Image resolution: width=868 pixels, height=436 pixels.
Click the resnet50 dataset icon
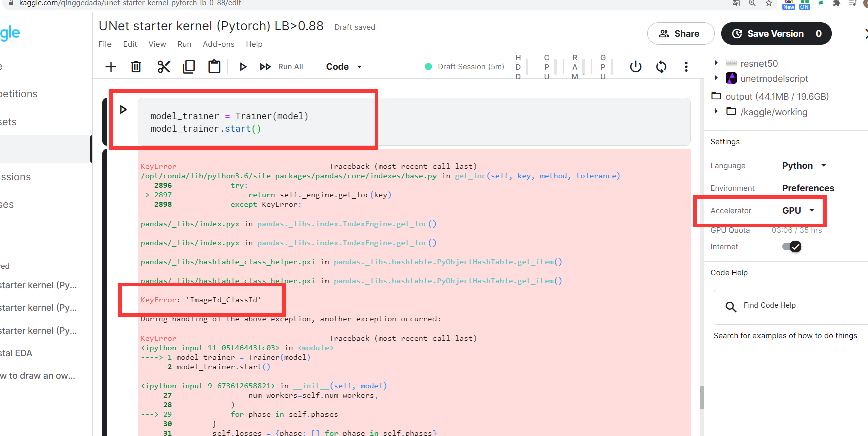[x=731, y=63]
